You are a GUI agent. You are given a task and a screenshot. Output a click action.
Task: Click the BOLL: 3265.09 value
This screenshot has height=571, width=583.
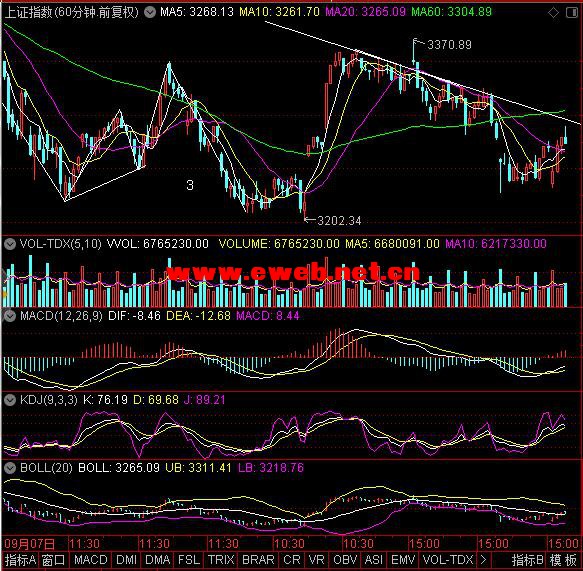(x=119, y=468)
